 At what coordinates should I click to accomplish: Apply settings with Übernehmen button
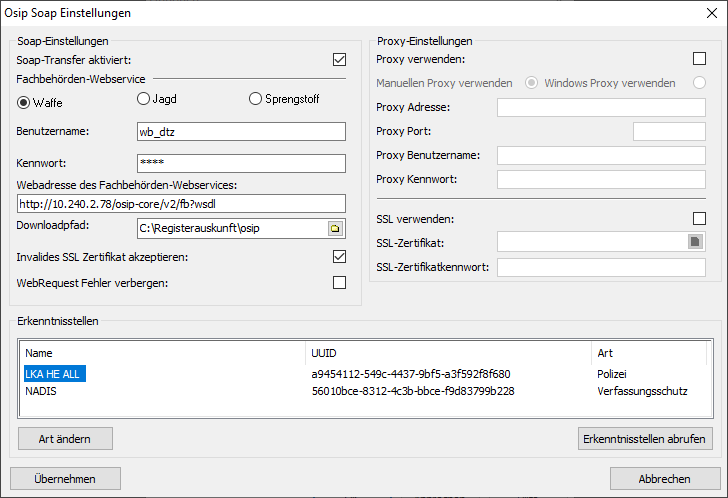(65, 478)
